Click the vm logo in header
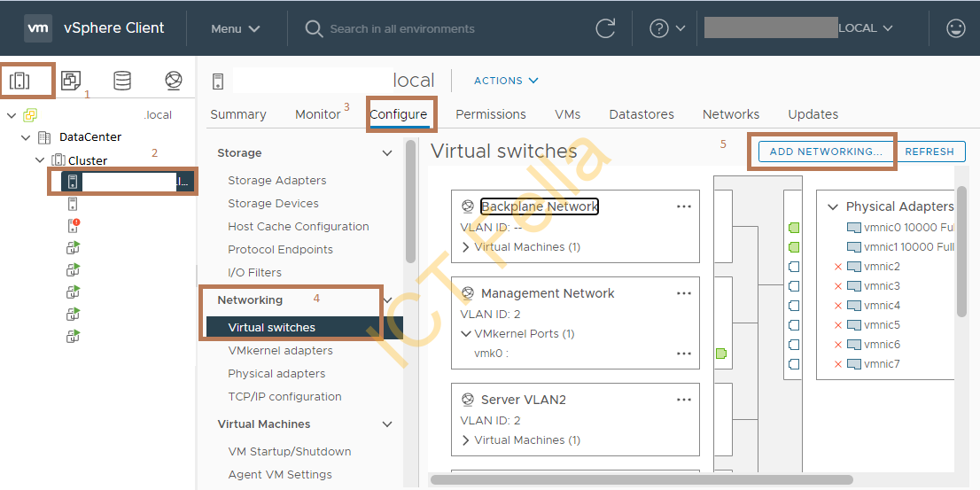 pos(38,28)
